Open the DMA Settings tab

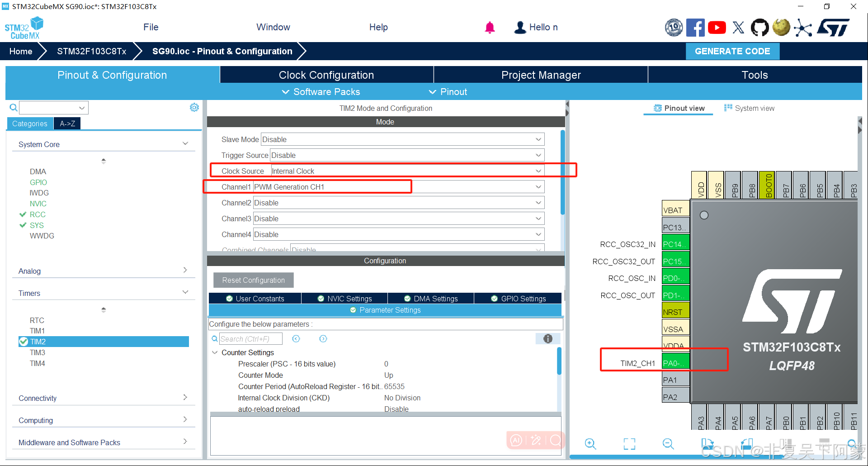click(x=431, y=299)
